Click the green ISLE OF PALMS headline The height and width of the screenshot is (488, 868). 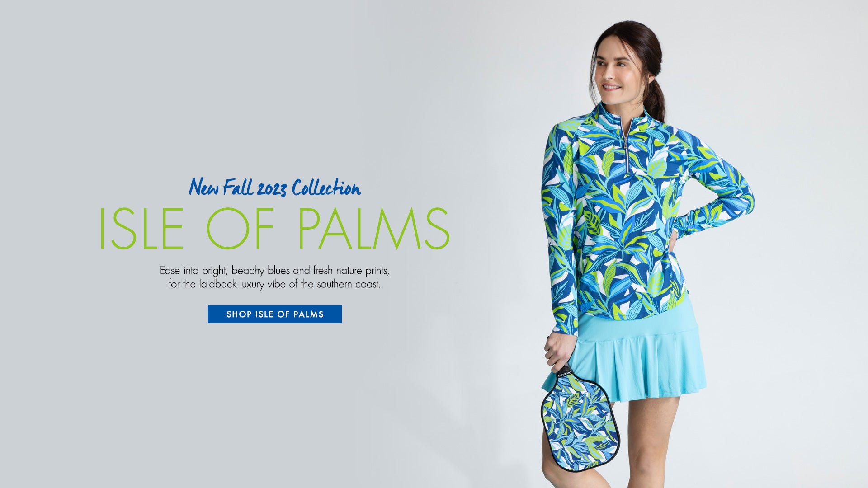(x=274, y=229)
